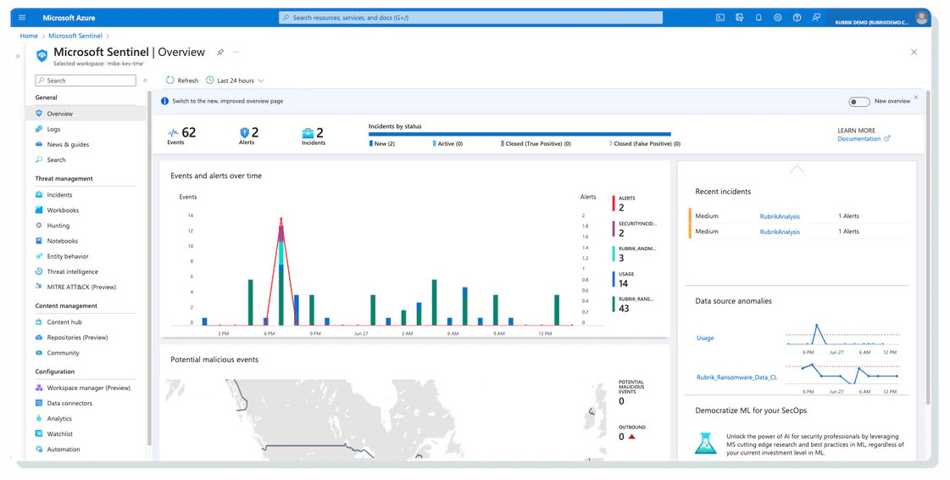Open the Azure portal hamburger menu
The height and width of the screenshot is (480, 950).
[x=22, y=18]
